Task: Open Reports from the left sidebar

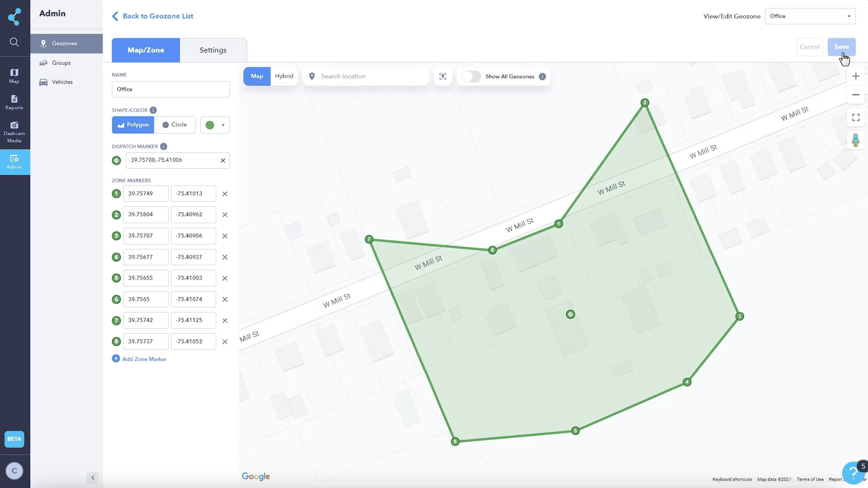Action: [x=14, y=102]
